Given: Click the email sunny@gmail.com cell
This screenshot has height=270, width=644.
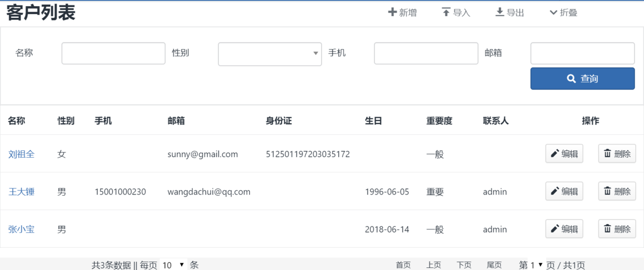Looking at the screenshot, I should (x=203, y=154).
